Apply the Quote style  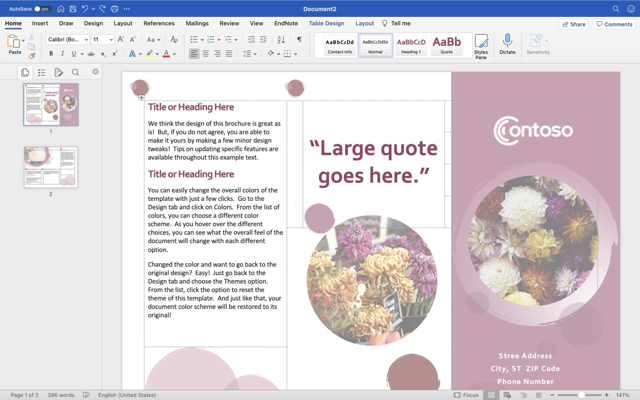tap(447, 45)
